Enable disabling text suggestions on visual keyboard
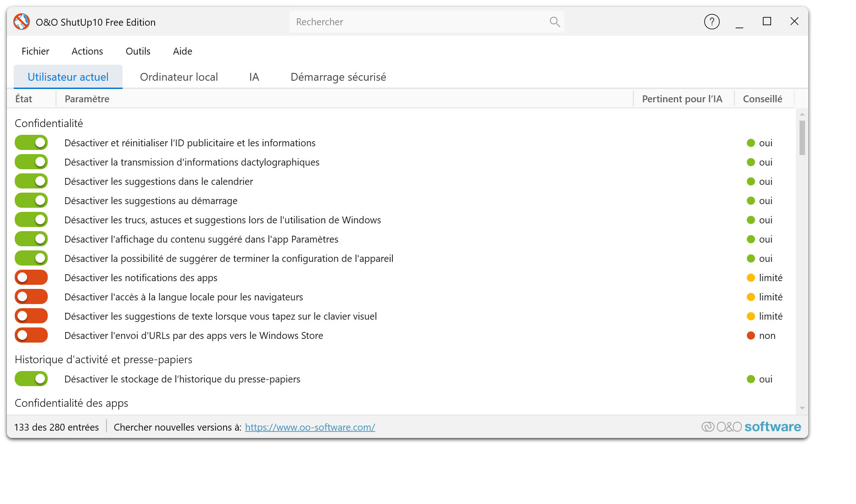This screenshot has width=856, height=504. pyautogui.click(x=31, y=316)
